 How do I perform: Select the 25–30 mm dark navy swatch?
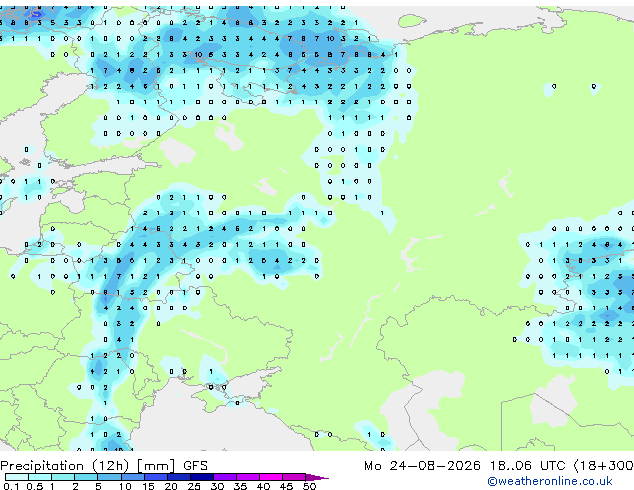(x=202, y=477)
